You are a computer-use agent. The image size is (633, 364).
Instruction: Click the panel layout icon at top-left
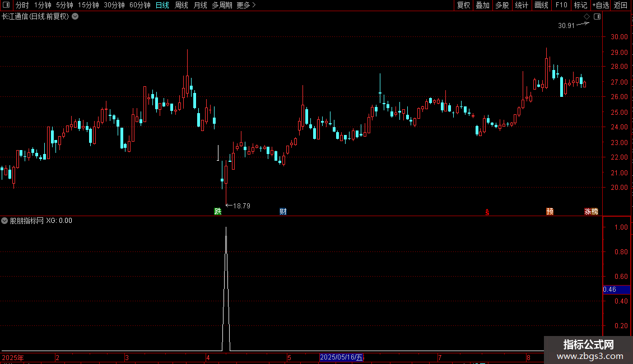click(x=6, y=5)
